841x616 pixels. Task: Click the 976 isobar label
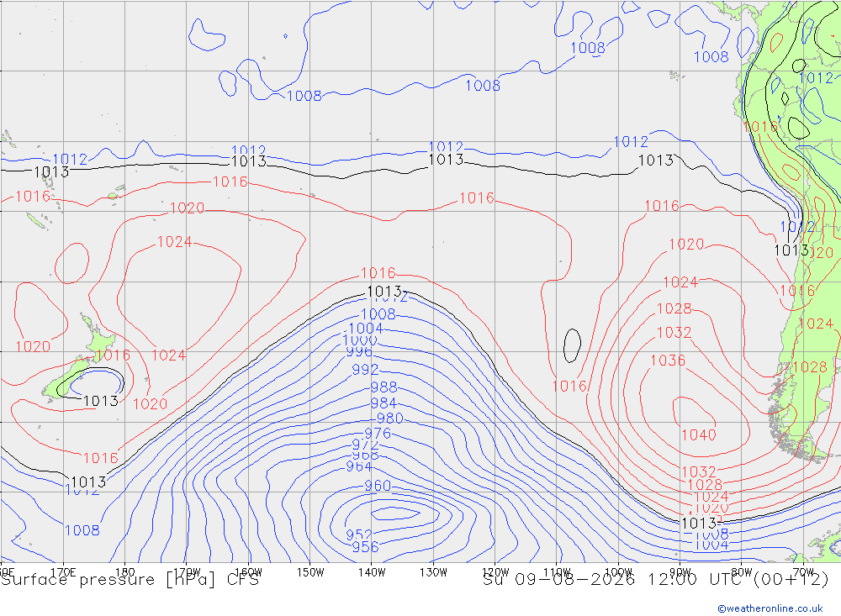pos(378,433)
